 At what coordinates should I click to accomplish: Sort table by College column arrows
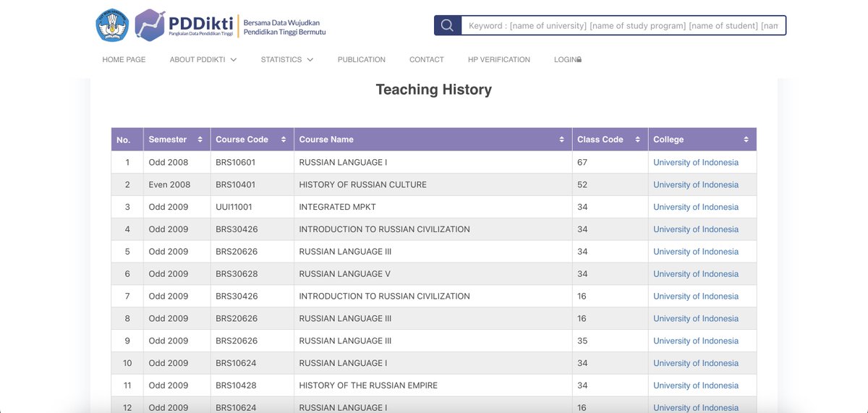[x=746, y=140]
